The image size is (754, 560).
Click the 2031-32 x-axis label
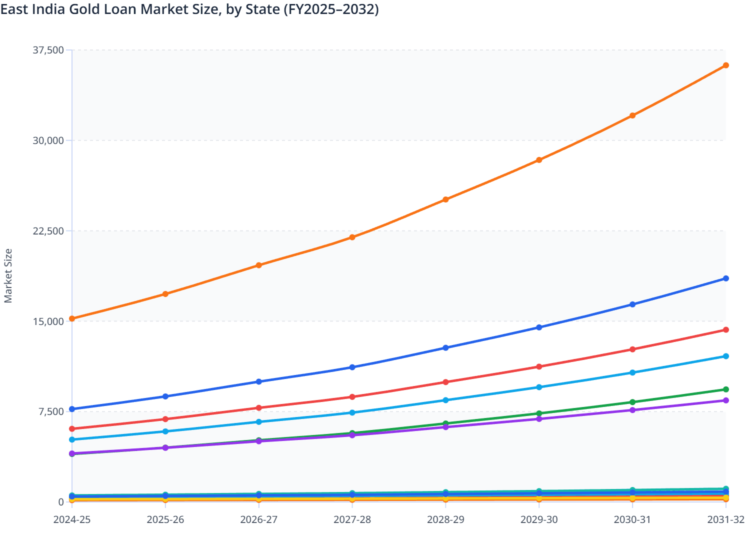coord(725,520)
